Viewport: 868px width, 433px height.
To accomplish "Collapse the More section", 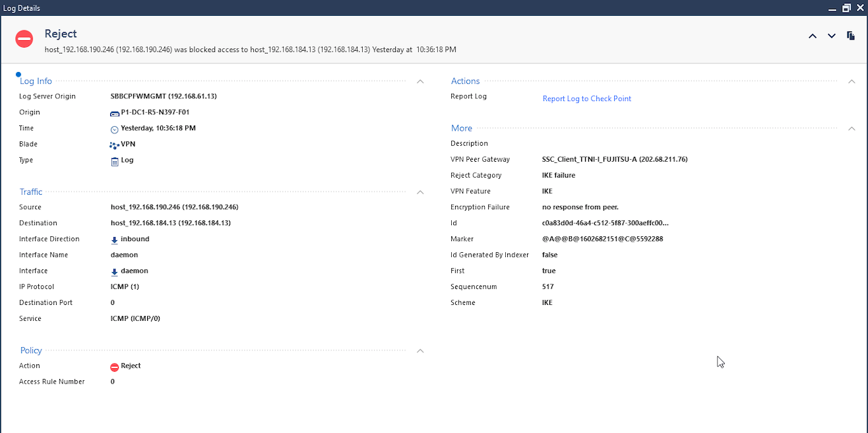I will point(852,129).
